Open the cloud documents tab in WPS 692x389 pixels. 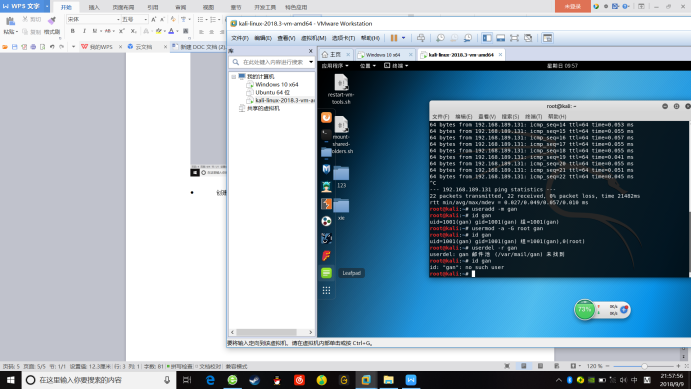(143, 46)
